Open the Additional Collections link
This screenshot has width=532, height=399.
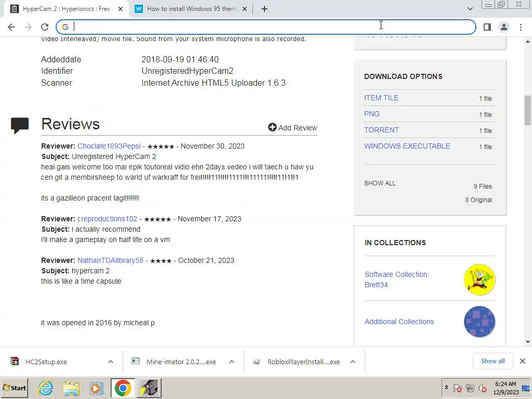399,322
